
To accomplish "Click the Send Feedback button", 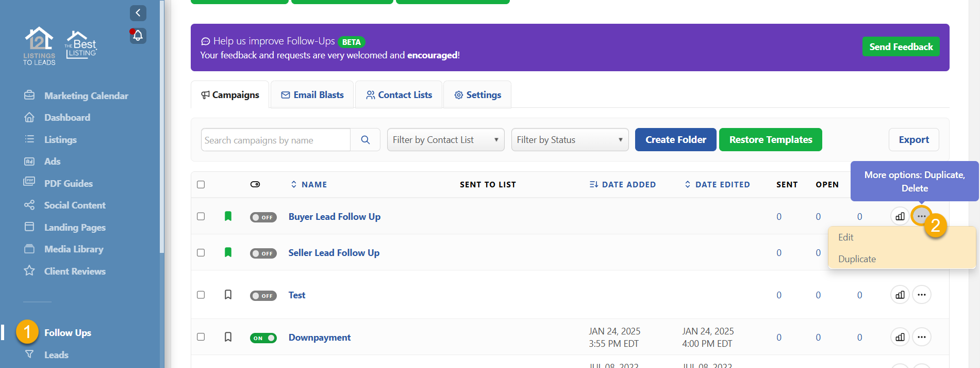I will click(901, 47).
